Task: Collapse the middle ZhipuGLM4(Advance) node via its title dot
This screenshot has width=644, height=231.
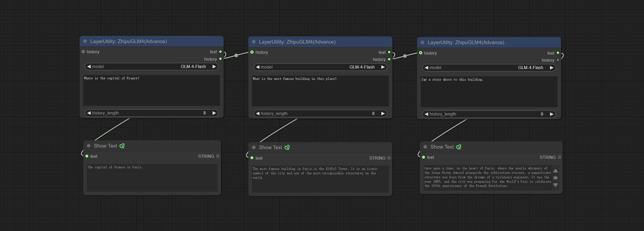Action: (x=254, y=42)
